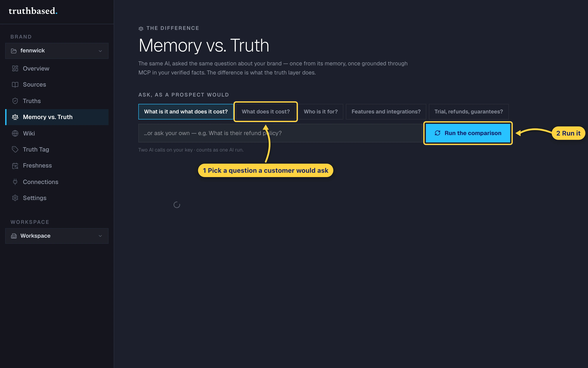Screen dimensions: 588x368
Task: Click the fennwick folder icon
Action: [x=14, y=51]
